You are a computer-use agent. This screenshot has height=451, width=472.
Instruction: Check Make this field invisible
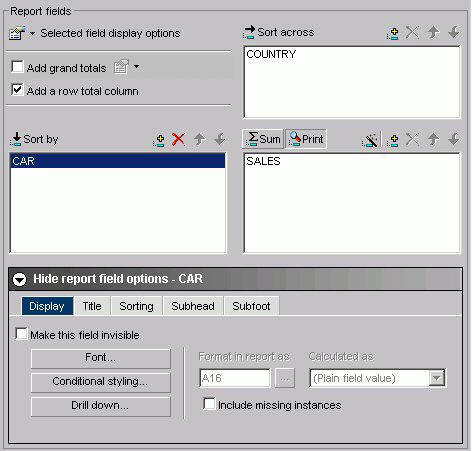pyautogui.click(x=21, y=334)
